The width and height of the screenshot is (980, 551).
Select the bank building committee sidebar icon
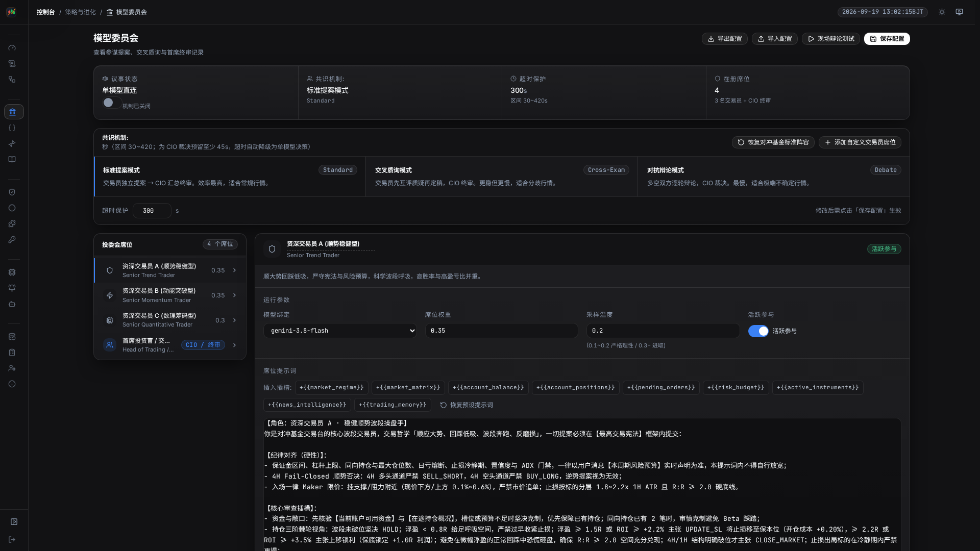tap(13, 112)
